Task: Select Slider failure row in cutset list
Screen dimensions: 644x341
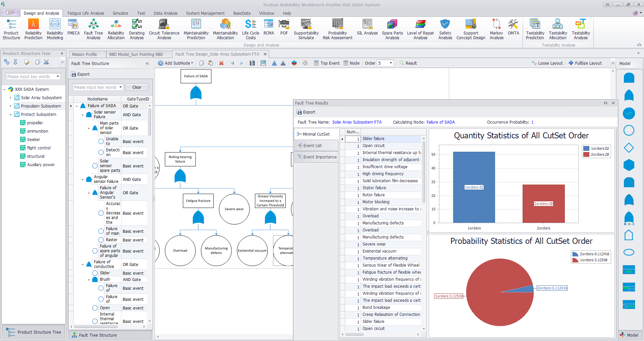Action: [x=383, y=139]
